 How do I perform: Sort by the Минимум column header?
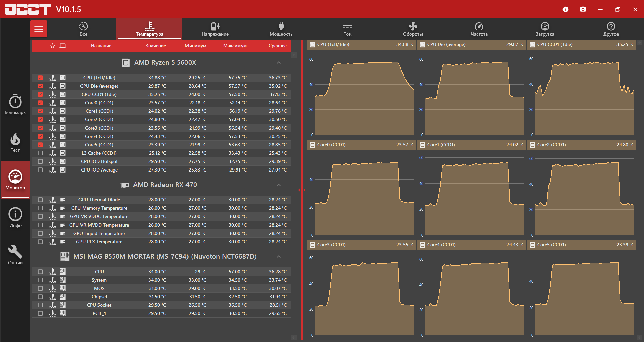(x=196, y=46)
